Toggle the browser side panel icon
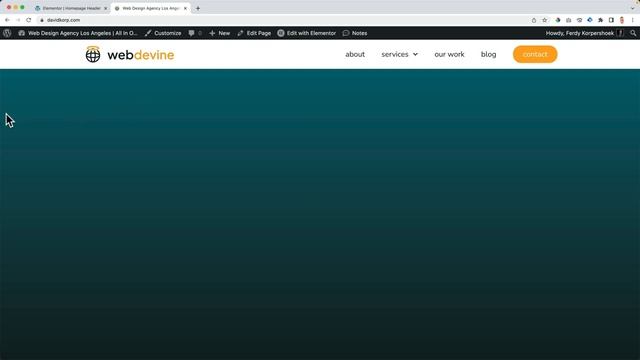640x360 pixels. (x=611, y=20)
